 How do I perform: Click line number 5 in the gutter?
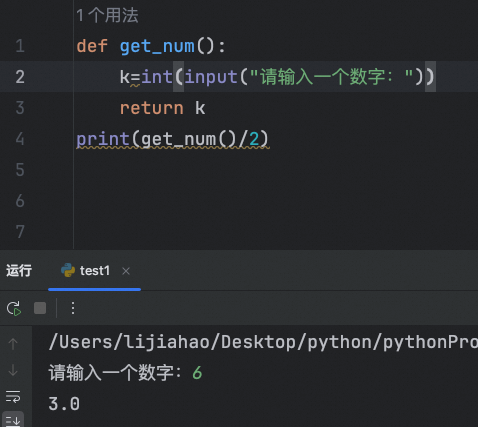[x=20, y=170]
